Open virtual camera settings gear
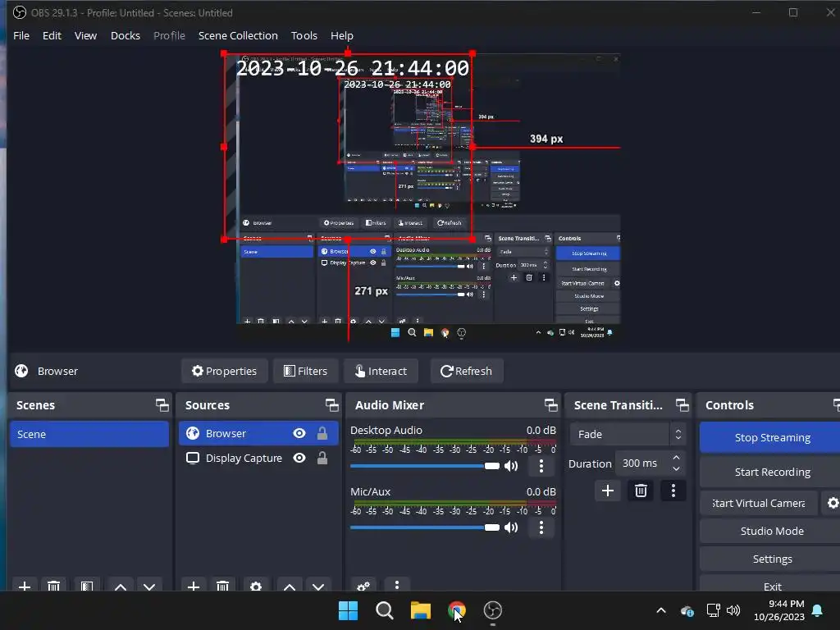Image resolution: width=840 pixels, height=630 pixels. [832, 503]
